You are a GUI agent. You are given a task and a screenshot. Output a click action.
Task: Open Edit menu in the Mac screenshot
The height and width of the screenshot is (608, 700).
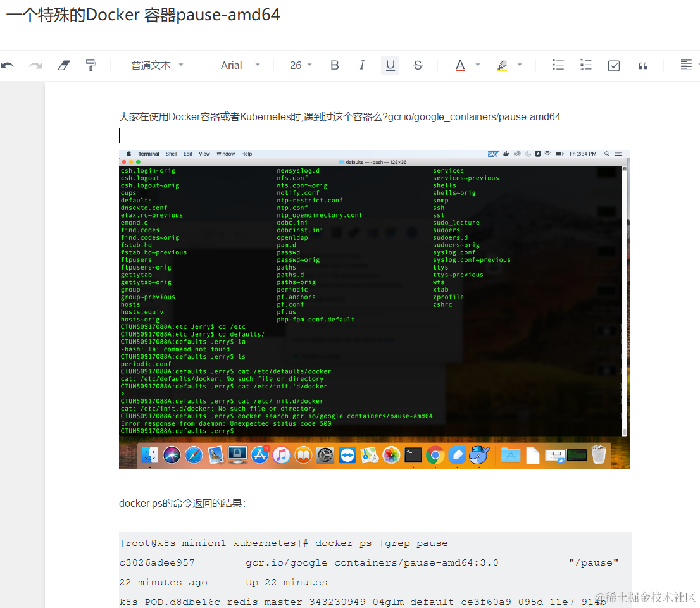[x=188, y=154]
